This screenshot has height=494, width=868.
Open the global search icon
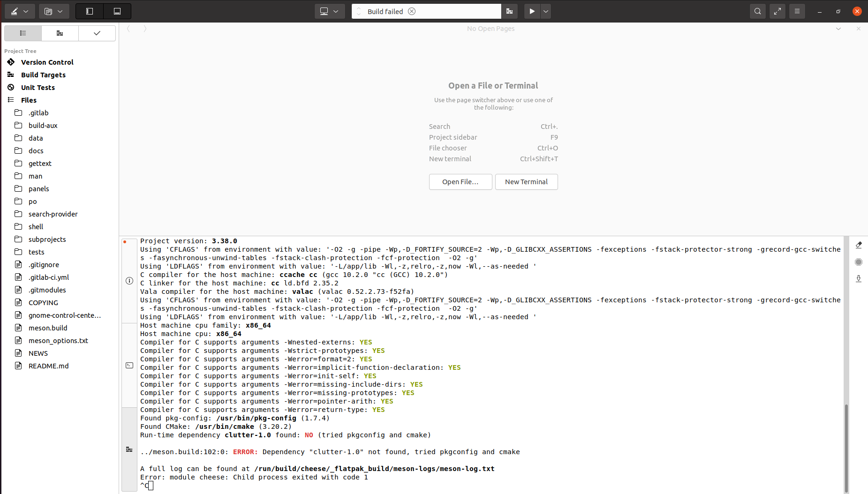[x=757, y=11]
